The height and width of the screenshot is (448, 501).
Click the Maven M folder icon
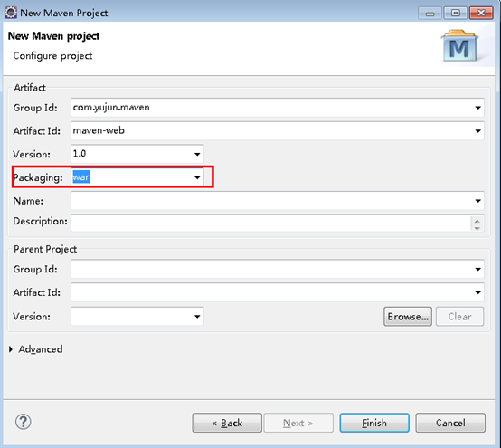tap(459, 46)
